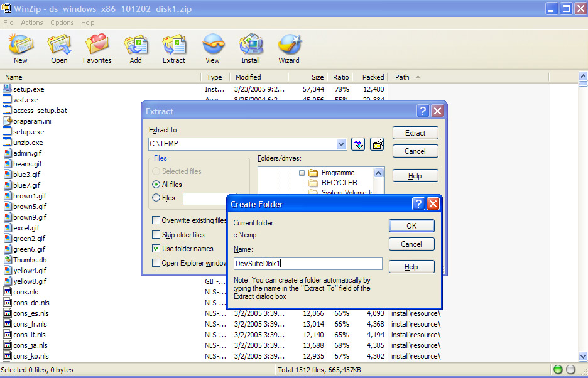The image size is (588, 378).
Task: Select the unzip.exe file icon
Action: 7,142
